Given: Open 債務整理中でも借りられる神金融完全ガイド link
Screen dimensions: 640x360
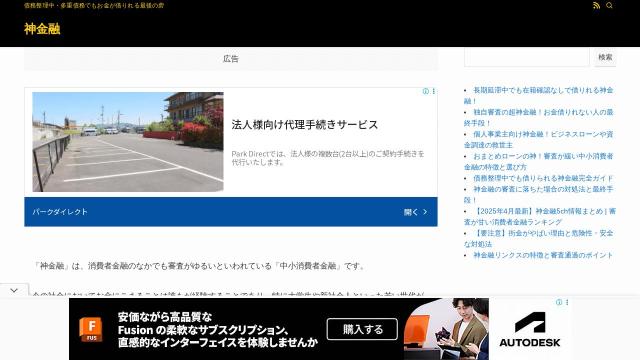Looking at the screenshot, I should tap(543, 178).
